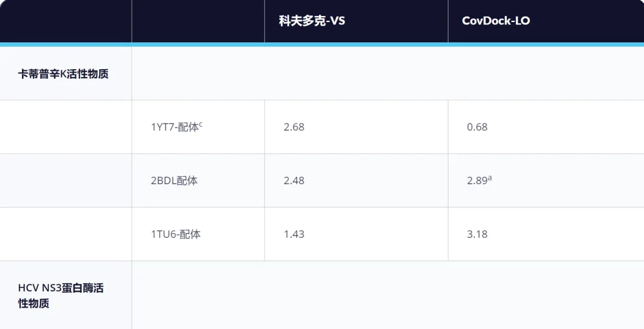Click empty first-column cell beside 2BDL配体
Viewport: 644px width, 329px height.
point(66,181)
